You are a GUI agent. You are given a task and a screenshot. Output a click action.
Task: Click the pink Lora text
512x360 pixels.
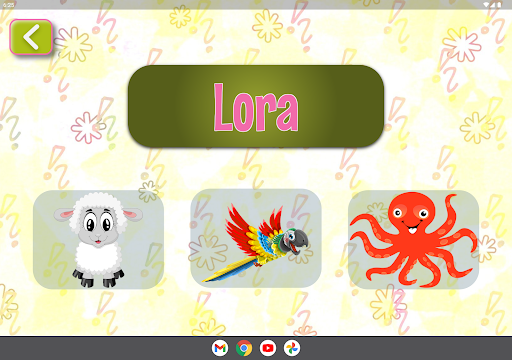pos(256,107)
